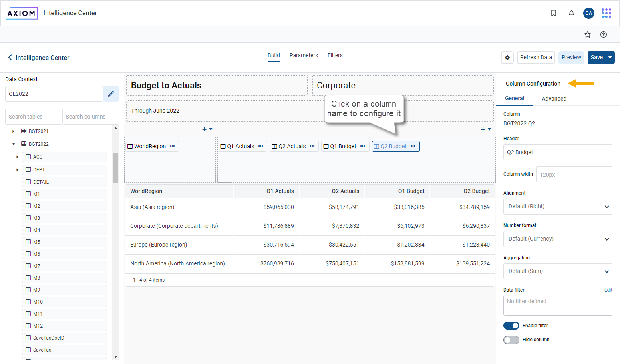Viewport: 620px width, 364px height.
Task: Click the Column width input field
Action: pos(574,174)
